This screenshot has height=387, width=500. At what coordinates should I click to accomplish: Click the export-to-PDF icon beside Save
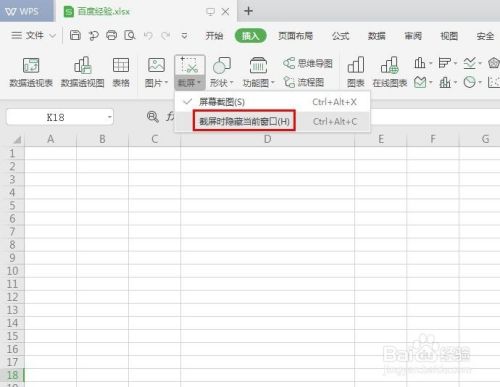point(93,35)
